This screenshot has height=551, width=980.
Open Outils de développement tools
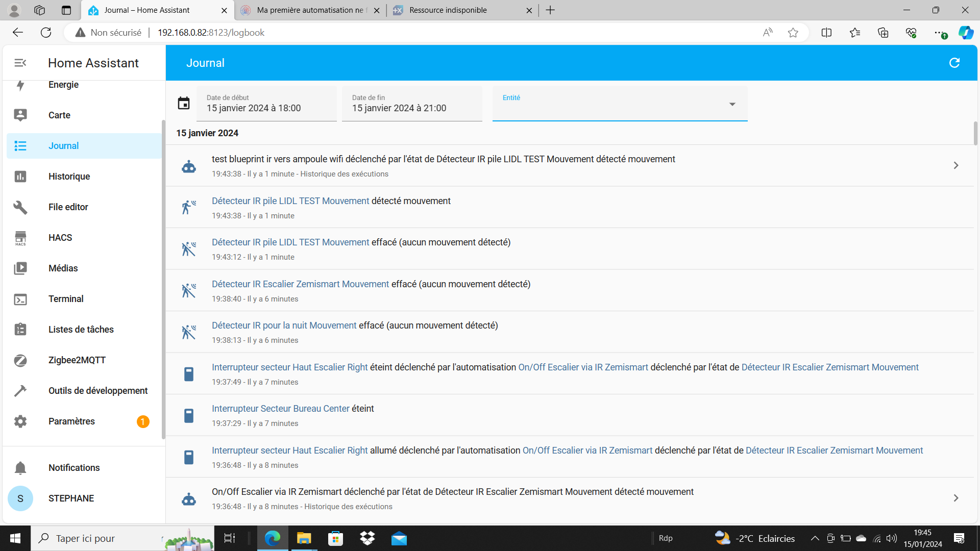pyautogui.click(x=98, y=391)
